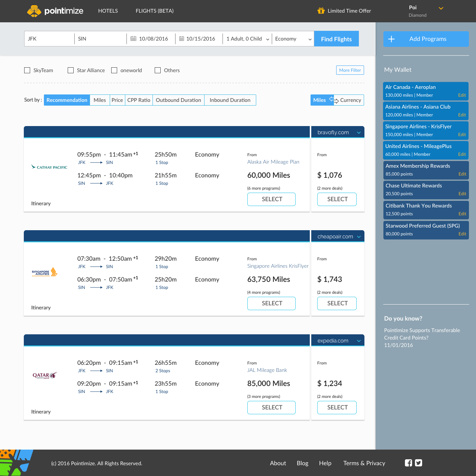Screen dimensions: 476x476
Task: Switch display to Miles
Action: click(319, 100)
